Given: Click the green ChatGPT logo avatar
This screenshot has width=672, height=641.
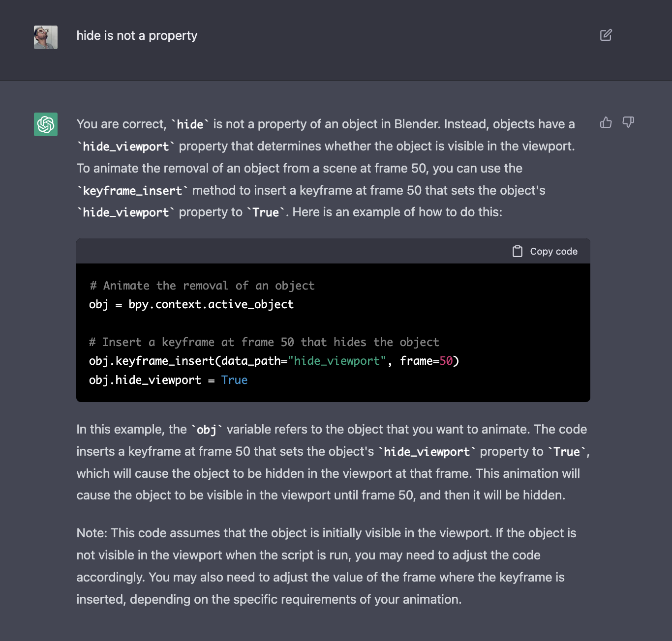Looking at the screenshot, I should click(x=46, y=124).
